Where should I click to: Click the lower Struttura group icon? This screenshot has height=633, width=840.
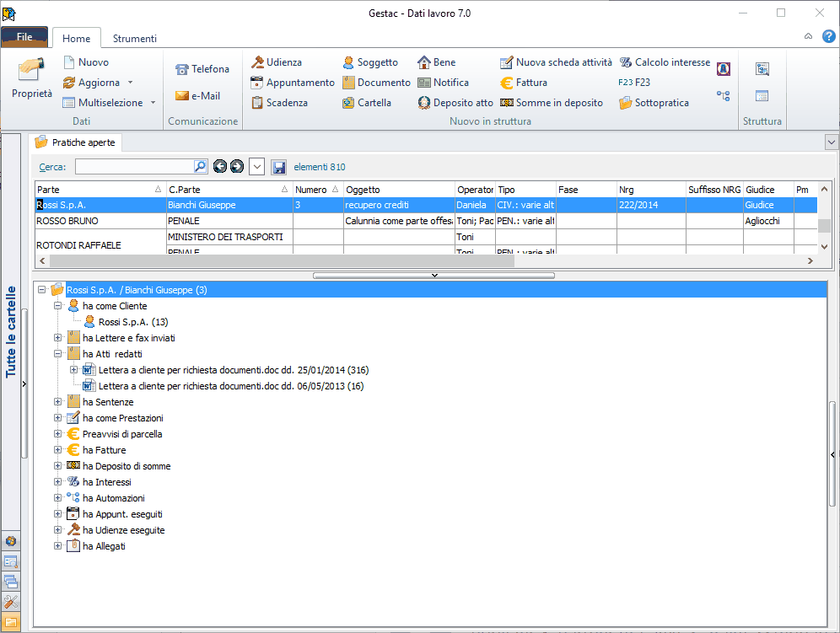[762, 96]
